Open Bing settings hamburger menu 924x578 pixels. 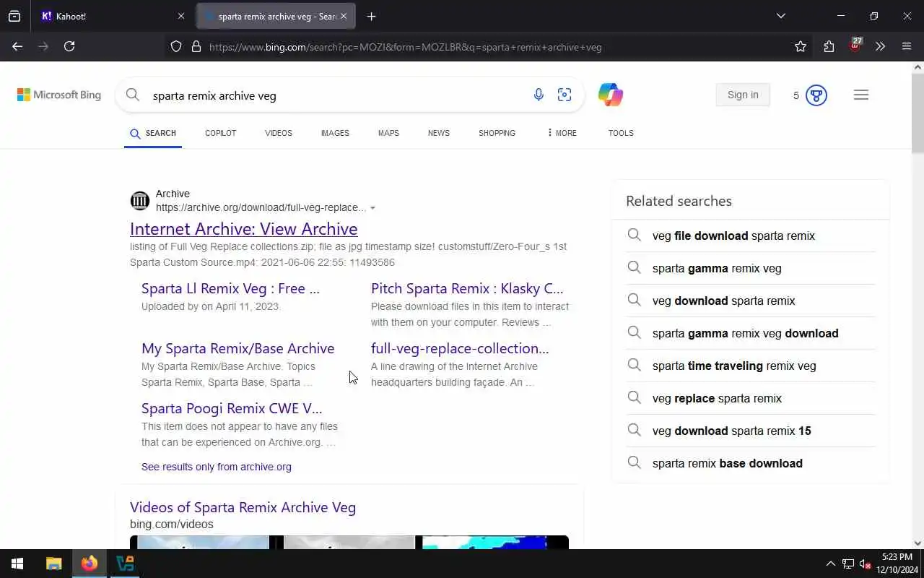point(860,95)
